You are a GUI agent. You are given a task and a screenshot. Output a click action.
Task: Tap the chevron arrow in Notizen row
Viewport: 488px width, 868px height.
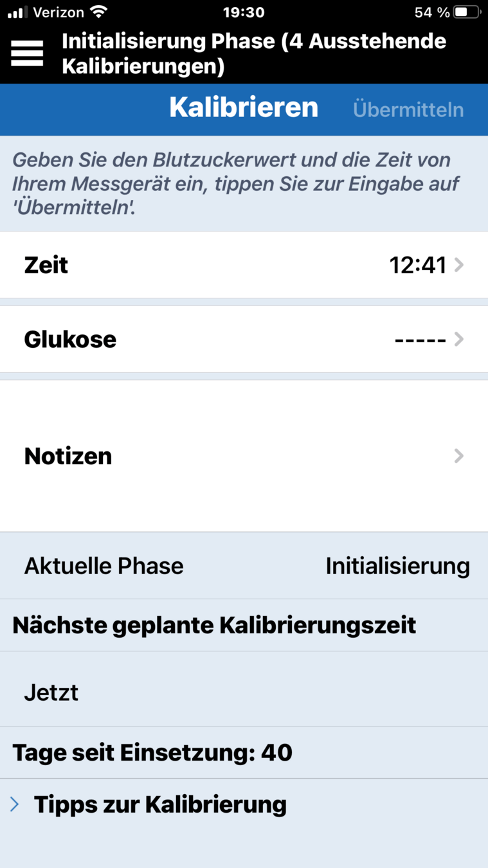point(458,456)
